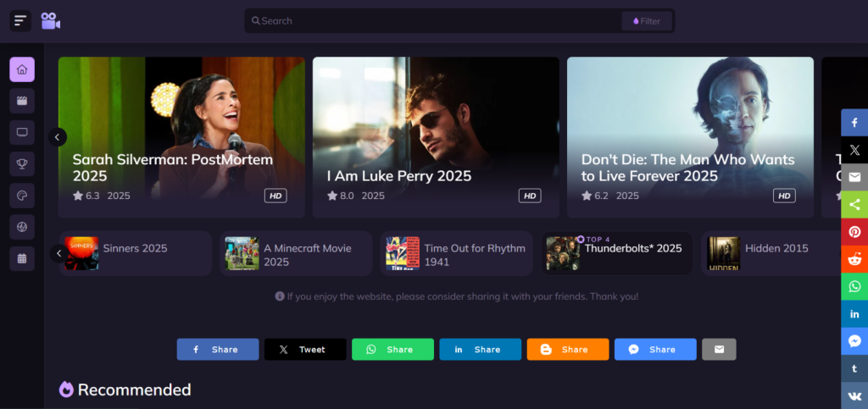
Task: Open Movies via clapperboard sidebar icon
Action: coord(22,101)
